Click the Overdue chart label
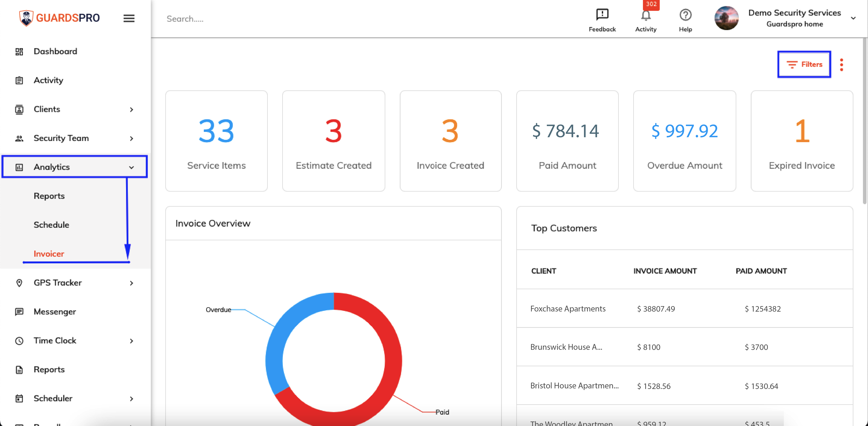This screenshot has width=868, height=426. [x=218, y=310]
